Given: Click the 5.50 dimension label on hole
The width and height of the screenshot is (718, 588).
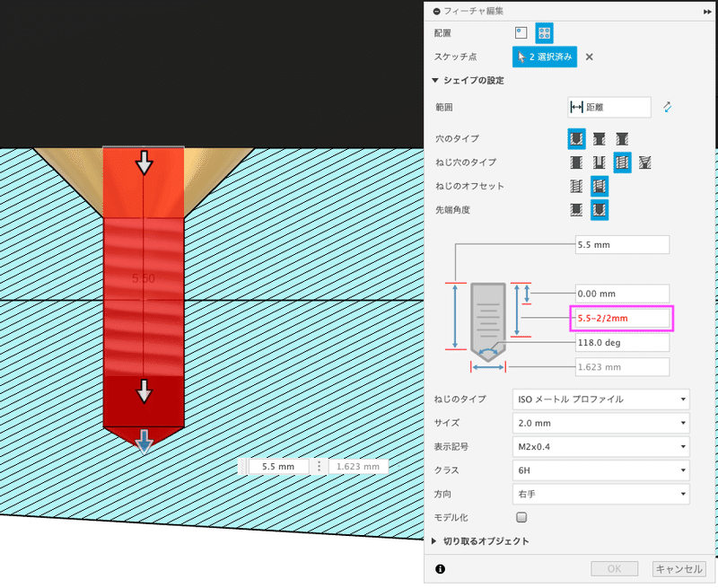Looking at the screenshot, I should pyautogui.click(x=144, y=278).
